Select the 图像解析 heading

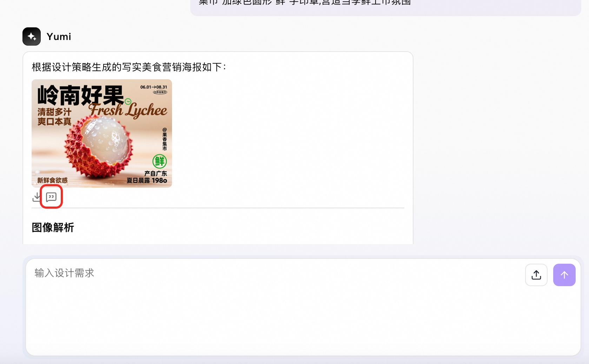[x=53, y=228]
